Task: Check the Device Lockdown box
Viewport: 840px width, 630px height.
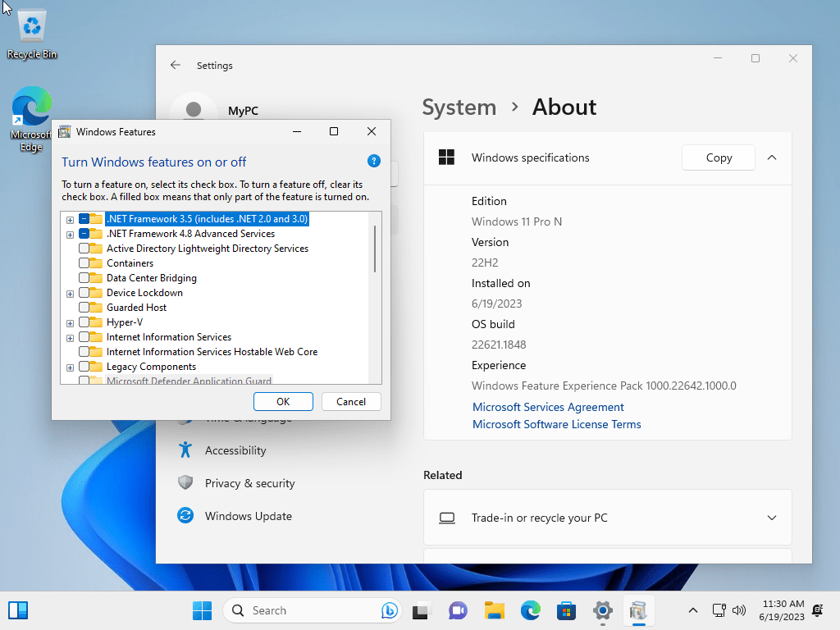Action: coord(84,293)
